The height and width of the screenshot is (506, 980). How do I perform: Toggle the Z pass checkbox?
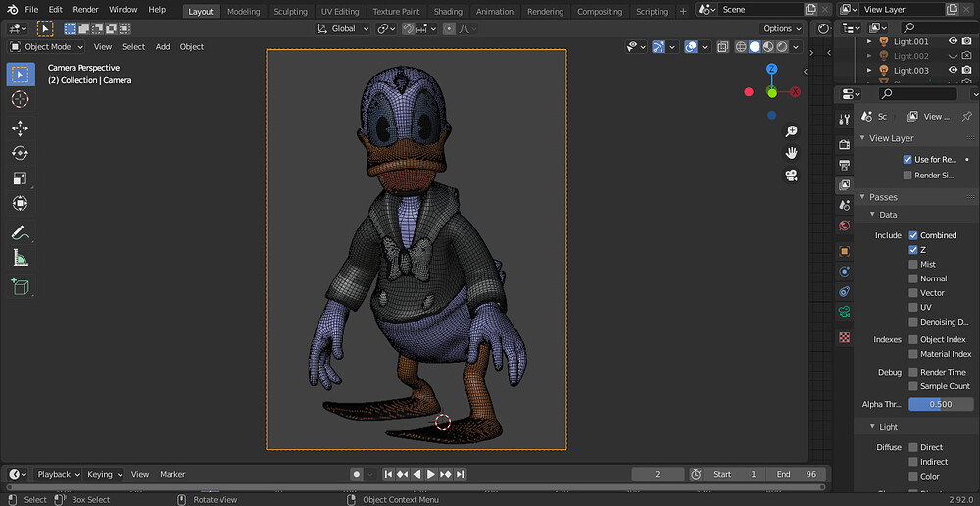click(x=913, y=249)
